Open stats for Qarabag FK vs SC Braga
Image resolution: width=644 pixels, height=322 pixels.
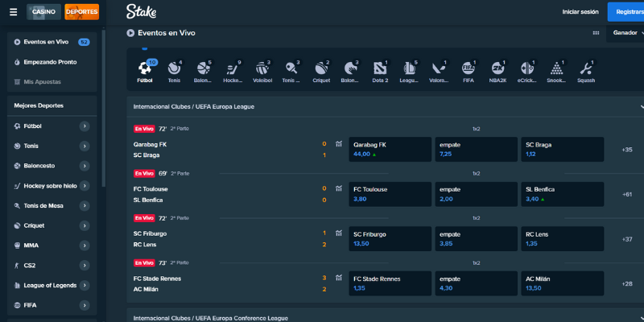point(338,144)
